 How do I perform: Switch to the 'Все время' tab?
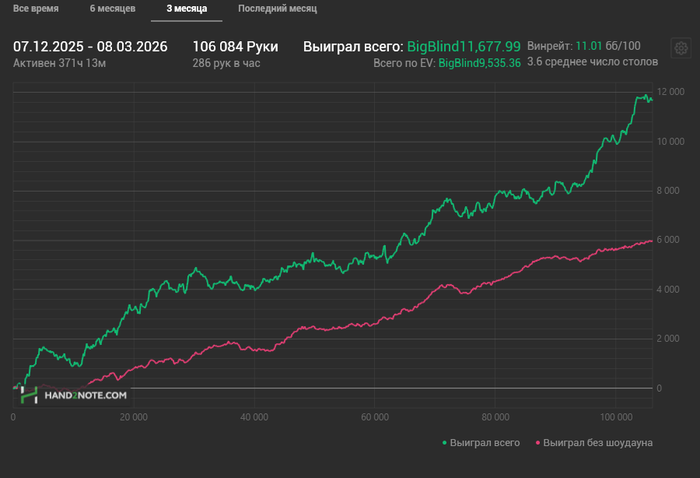36,8
